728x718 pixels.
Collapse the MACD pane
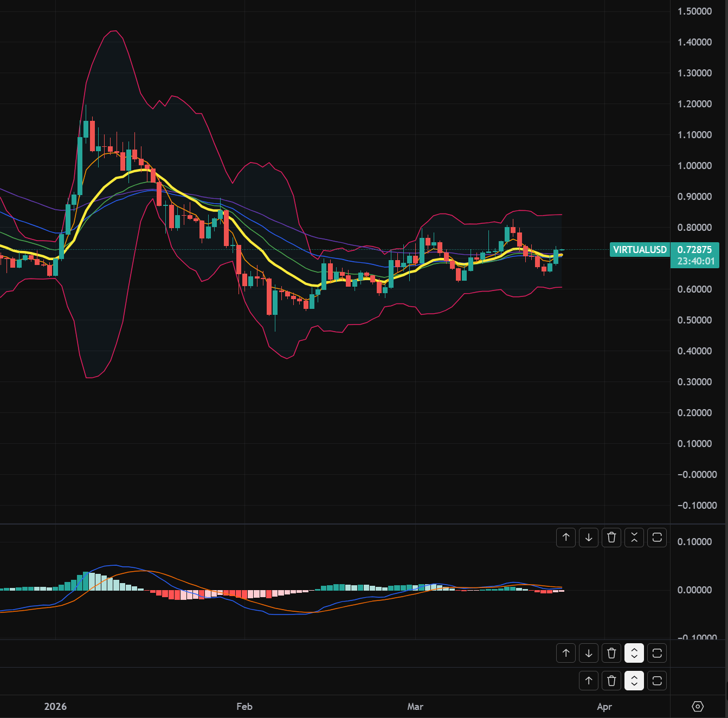[x=634, y=537]
